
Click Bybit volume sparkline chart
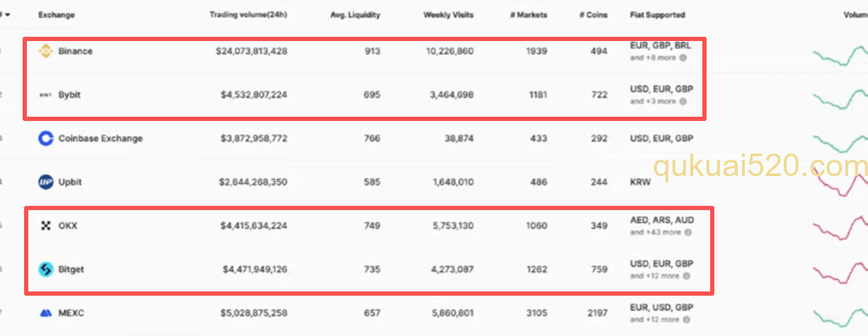point(840,98)
